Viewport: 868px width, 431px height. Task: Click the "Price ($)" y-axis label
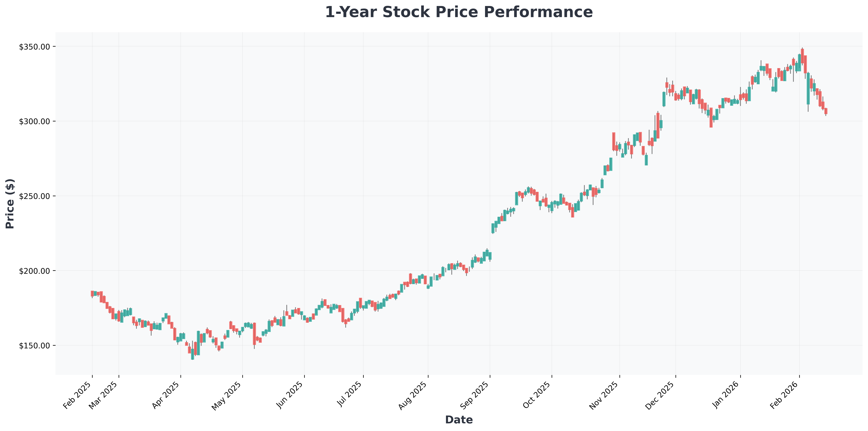tap(10, 203)
